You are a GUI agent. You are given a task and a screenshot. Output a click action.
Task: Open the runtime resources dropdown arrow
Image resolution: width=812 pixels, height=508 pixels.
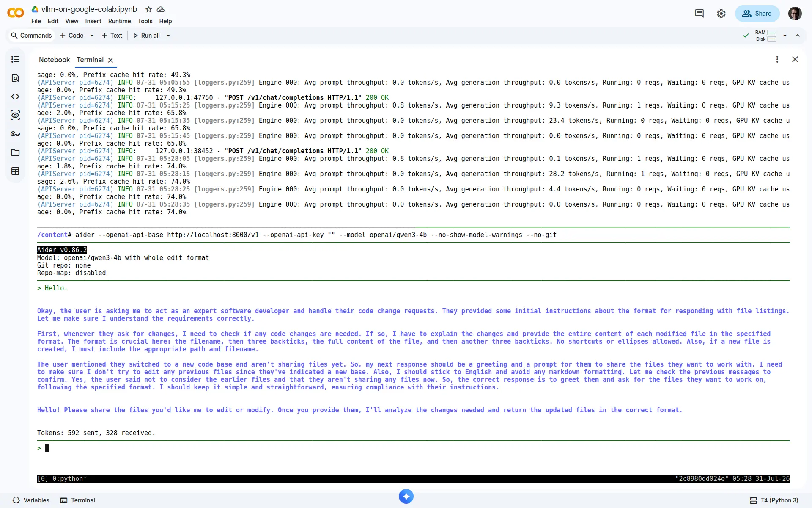(785, 36)
